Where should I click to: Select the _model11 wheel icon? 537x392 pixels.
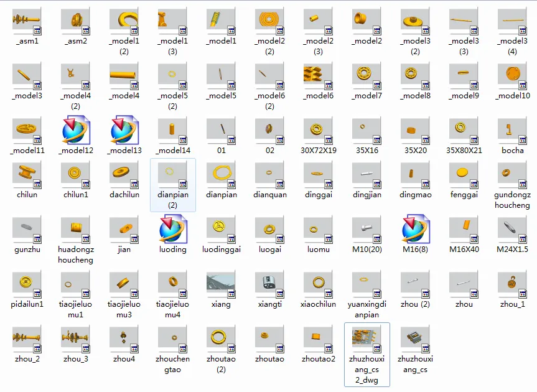[x=27, y=131]
